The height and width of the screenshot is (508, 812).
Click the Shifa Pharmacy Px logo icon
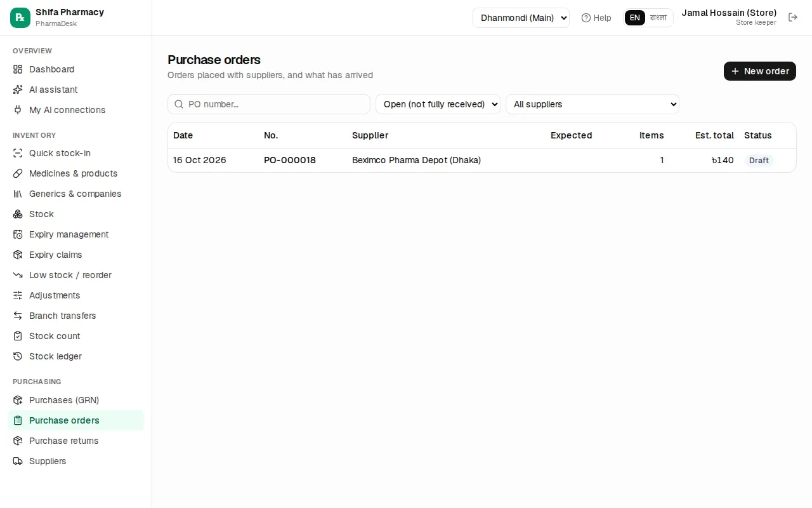20,18
